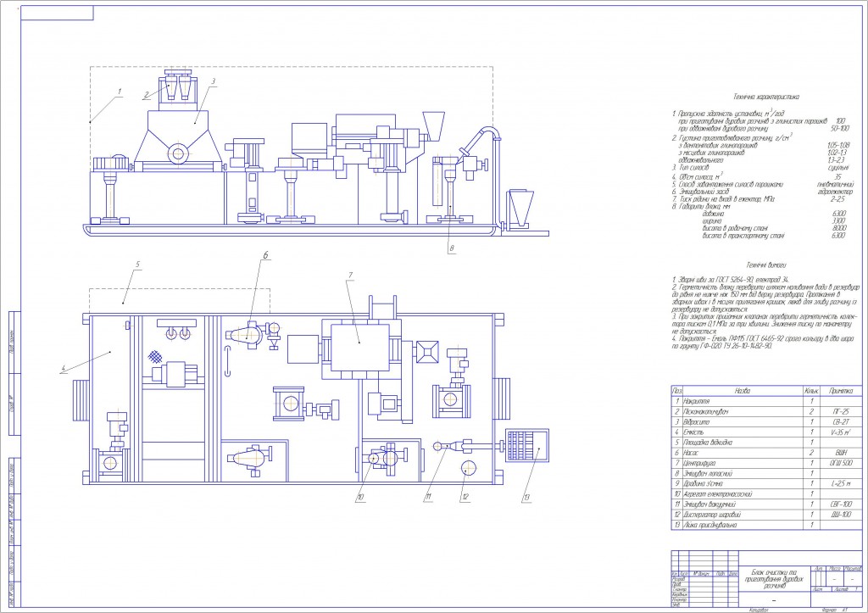The image size is (868, 613).
Task: Click the 'Технічна характеристика' heading
Action: pyautogui.click(x=765, y=97)
